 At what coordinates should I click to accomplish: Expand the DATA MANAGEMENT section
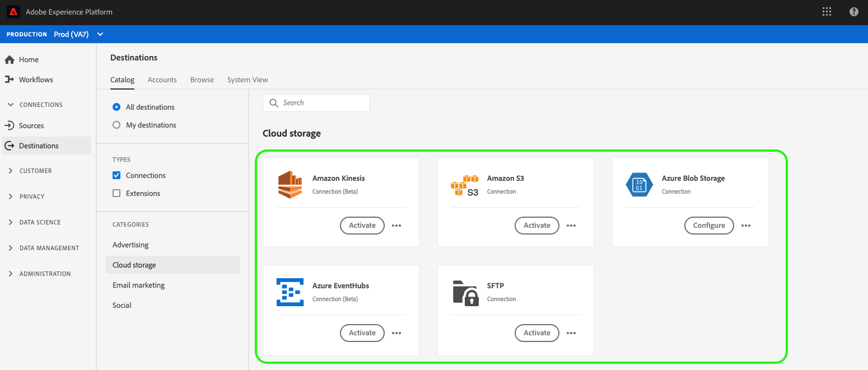[x=11, y=248]
